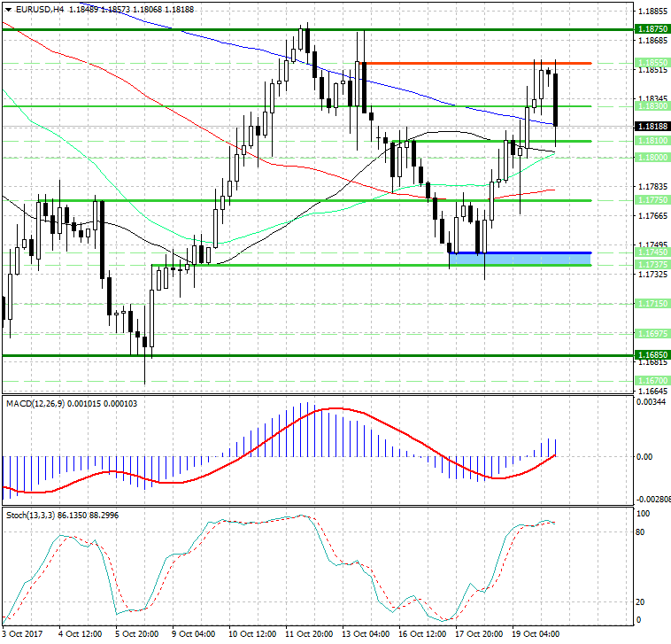Click the 1.18750 green price level label
Viewport: 671px width, 644px height.
(652, 29)
